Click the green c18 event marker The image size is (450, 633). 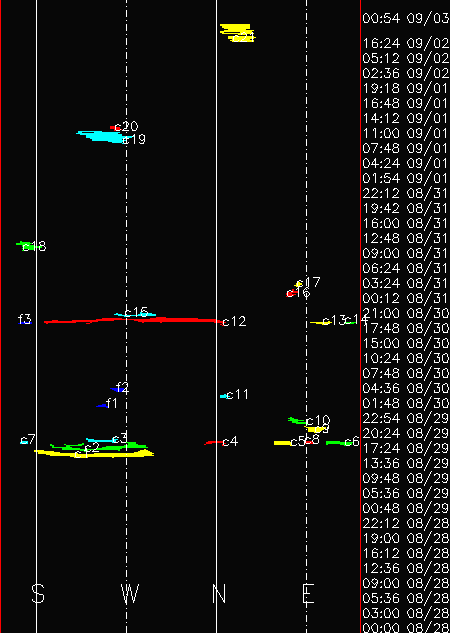click(26, 245)
